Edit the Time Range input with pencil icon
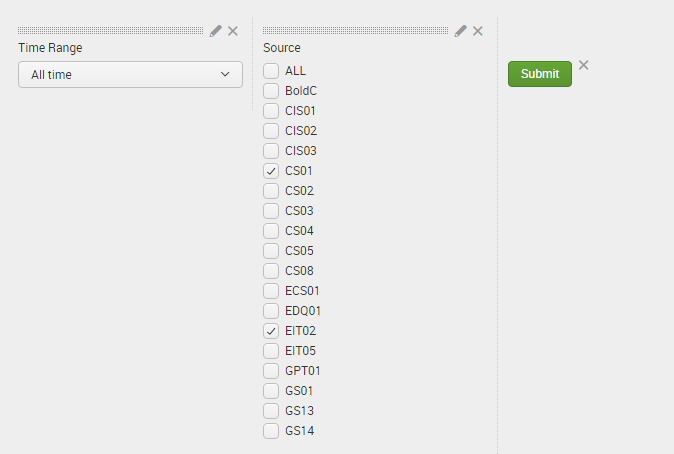Image resolution: width=674 pixels, height=454 pixels. [x=216, y=31]
